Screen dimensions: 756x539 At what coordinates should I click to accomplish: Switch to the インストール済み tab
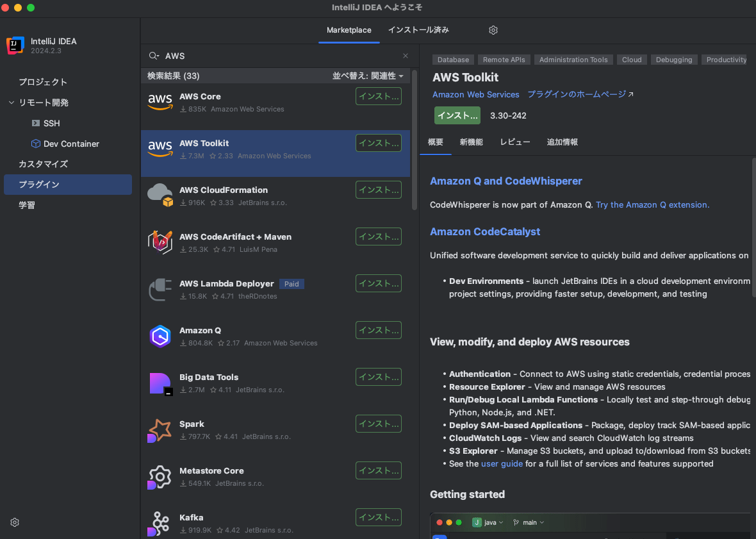(x=418, y=30)
